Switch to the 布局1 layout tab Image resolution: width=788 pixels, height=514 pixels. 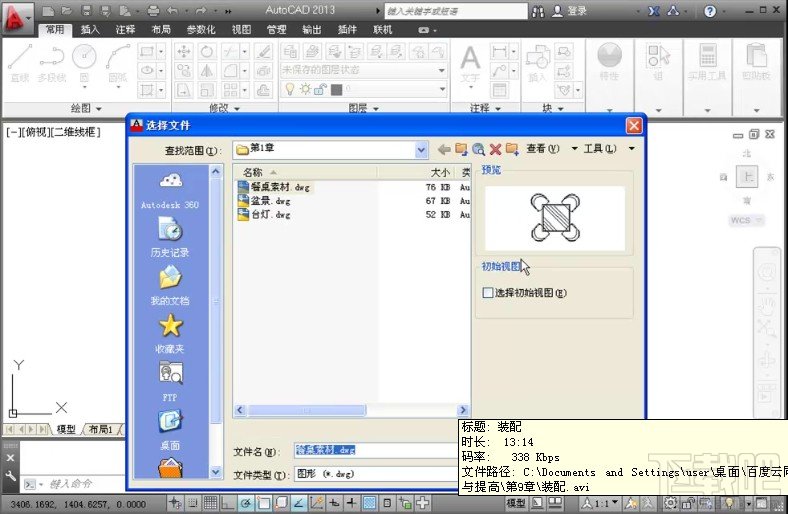click(x=101, y=429)
